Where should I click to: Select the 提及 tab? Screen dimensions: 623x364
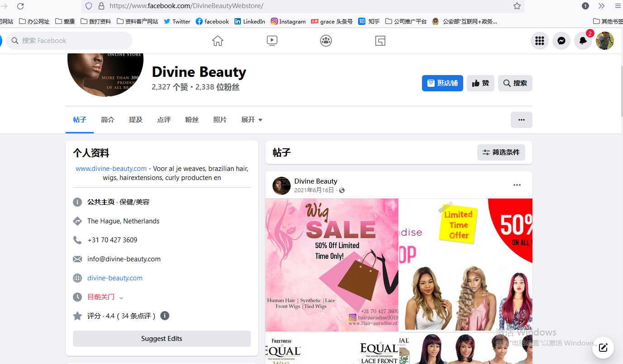pyautogui.click(x=136, y=120)
